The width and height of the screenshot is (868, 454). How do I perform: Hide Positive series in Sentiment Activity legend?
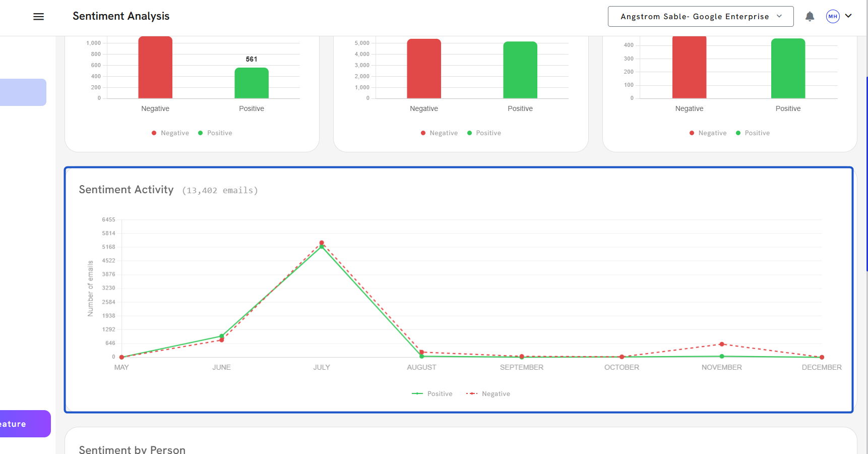click(x=432, y=394)
